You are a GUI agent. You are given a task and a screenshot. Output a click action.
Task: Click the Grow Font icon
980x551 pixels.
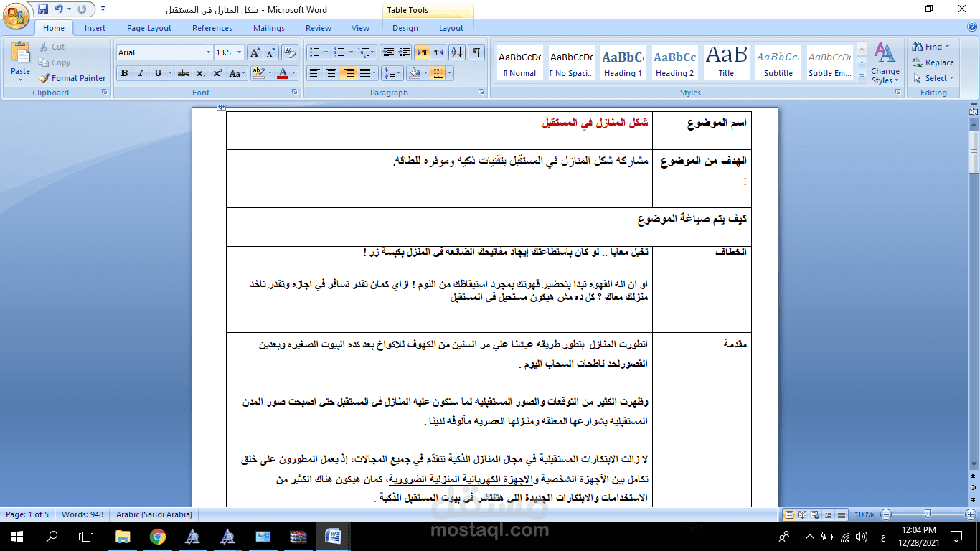255,52
